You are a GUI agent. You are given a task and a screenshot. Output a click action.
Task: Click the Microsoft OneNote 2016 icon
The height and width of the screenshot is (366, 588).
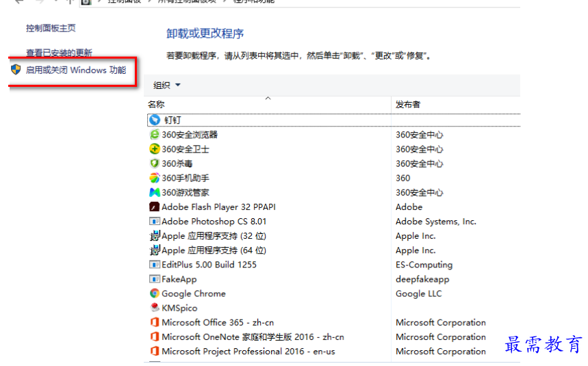click(155, 337)
